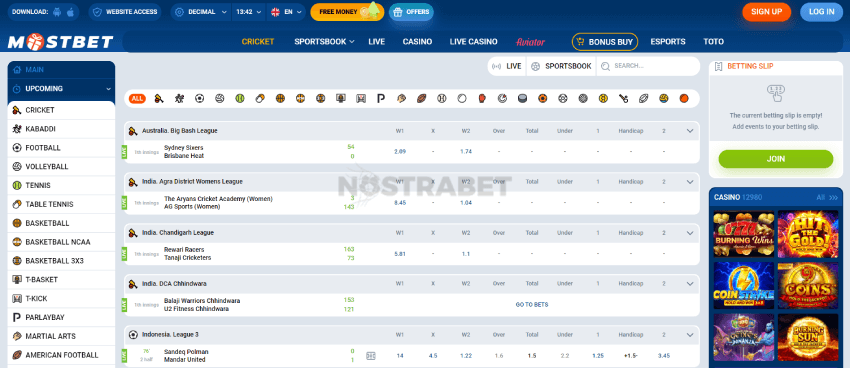The height and width of the screenshot is (368, 850).
Task: Filter by cricket icon in sports strip
Action: click(x=158, y=99)
